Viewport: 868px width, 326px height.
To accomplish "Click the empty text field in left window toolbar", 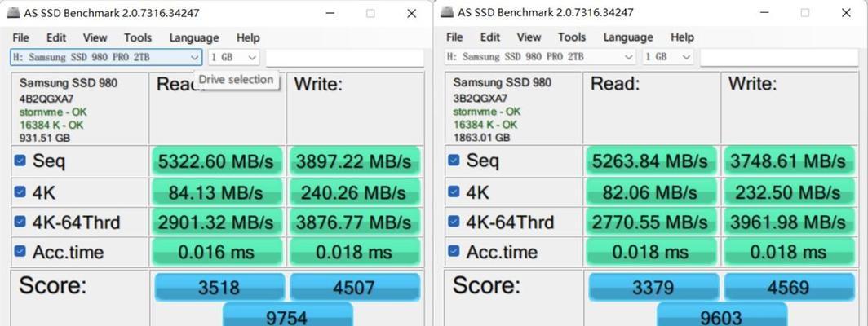I will point(344,58).
